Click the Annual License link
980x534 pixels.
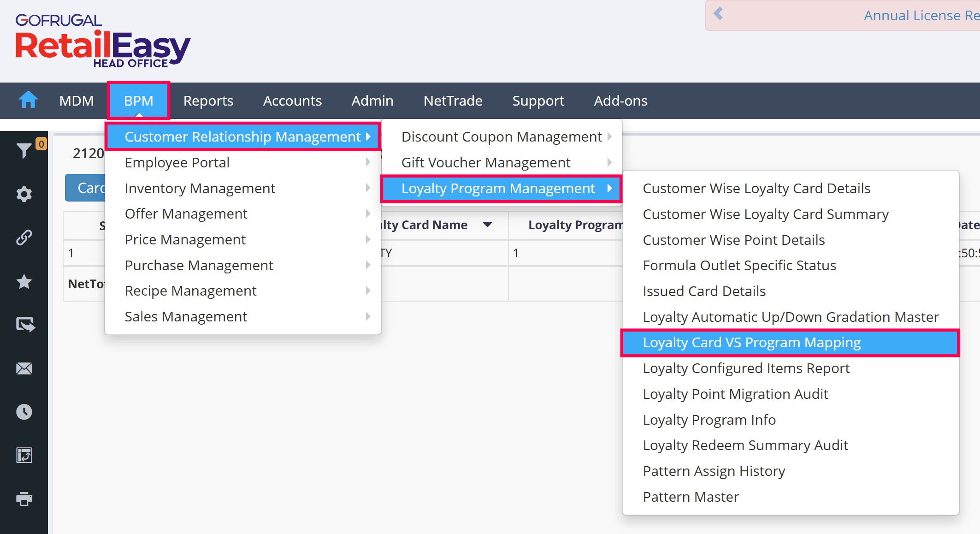click(x=920, y=16)
